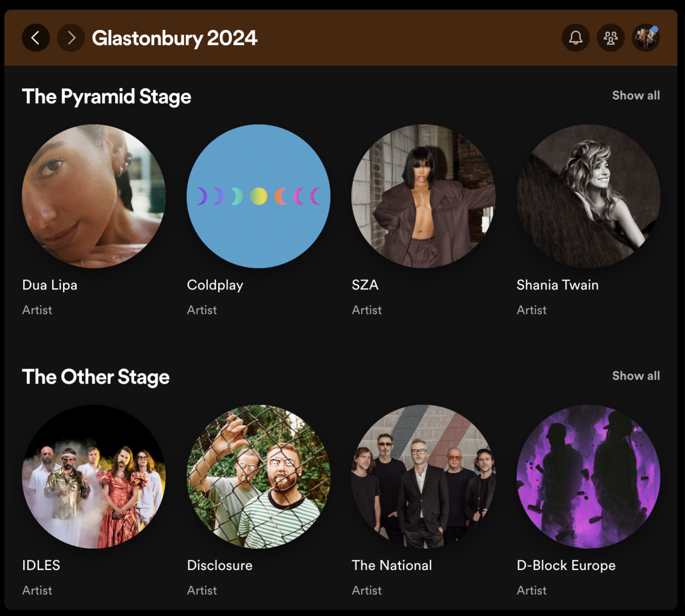Open Coldplay moon-phases artist image

point(258,196)
